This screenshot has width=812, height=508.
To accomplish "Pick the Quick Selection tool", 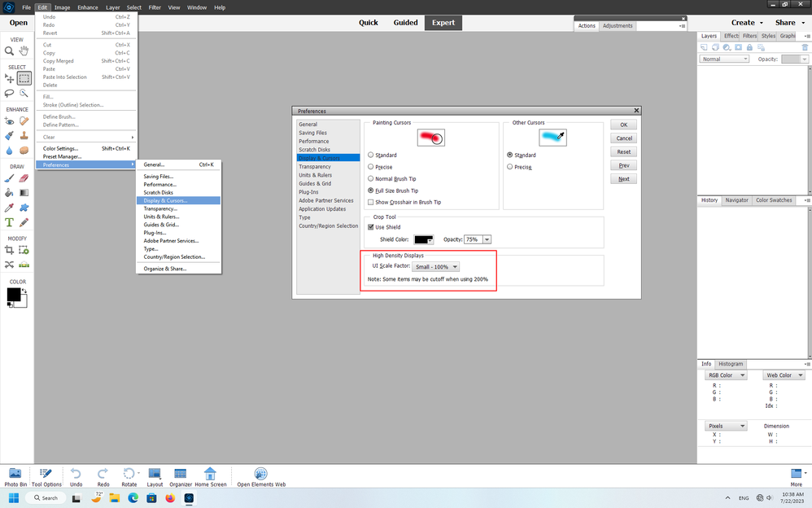I will pyautogui.click(x=24, y=93).
